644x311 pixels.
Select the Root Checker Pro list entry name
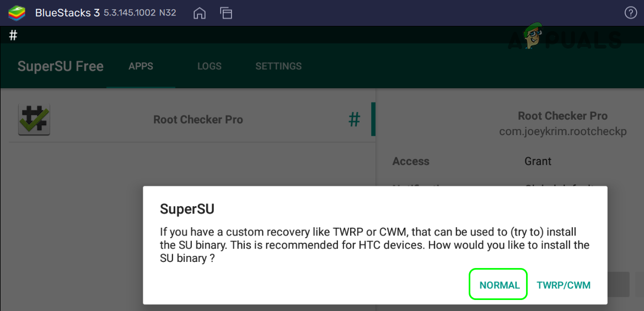pos(198,120)
